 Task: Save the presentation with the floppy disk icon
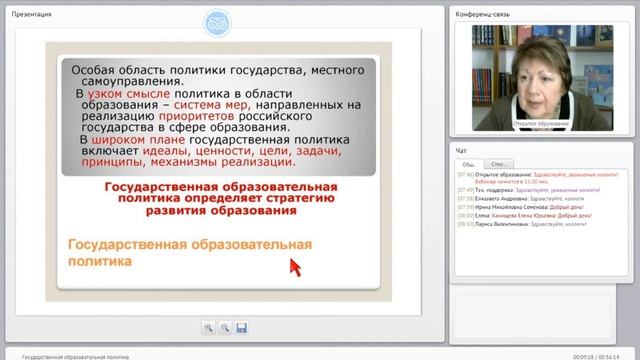[242, 328]
